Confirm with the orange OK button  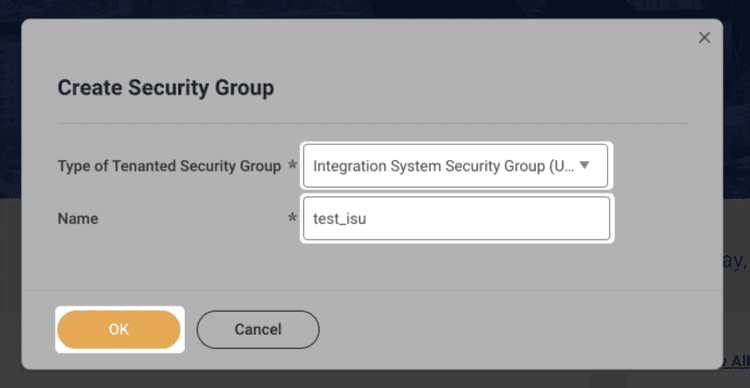119,329
